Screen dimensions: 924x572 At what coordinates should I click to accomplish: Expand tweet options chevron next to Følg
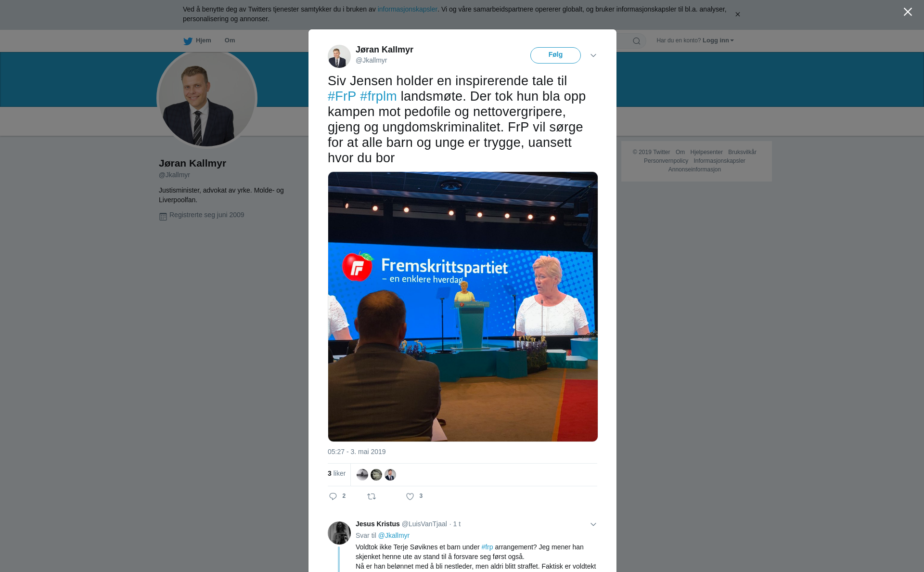coord(593,55)
